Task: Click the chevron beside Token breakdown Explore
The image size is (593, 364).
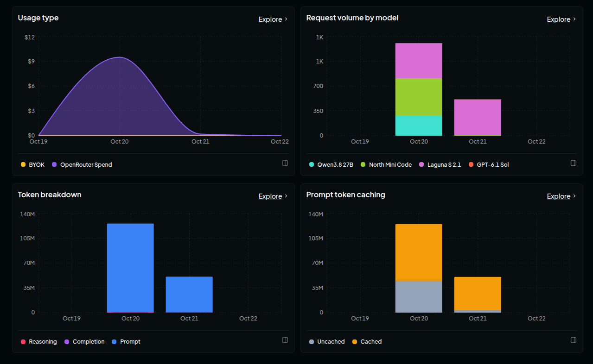Action: point(286,196)
